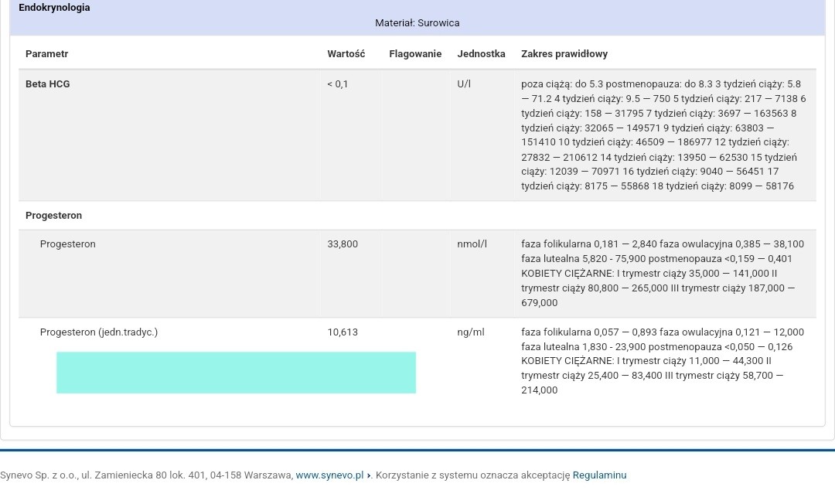Click the cyan highlighted block
The image size is (835, 504).
[236, 373]
